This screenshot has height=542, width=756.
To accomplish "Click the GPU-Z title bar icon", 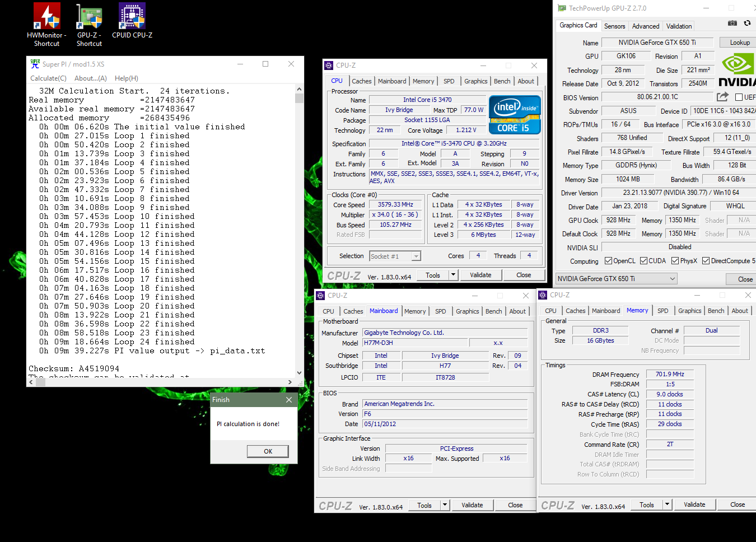I will tap(562, 8).
